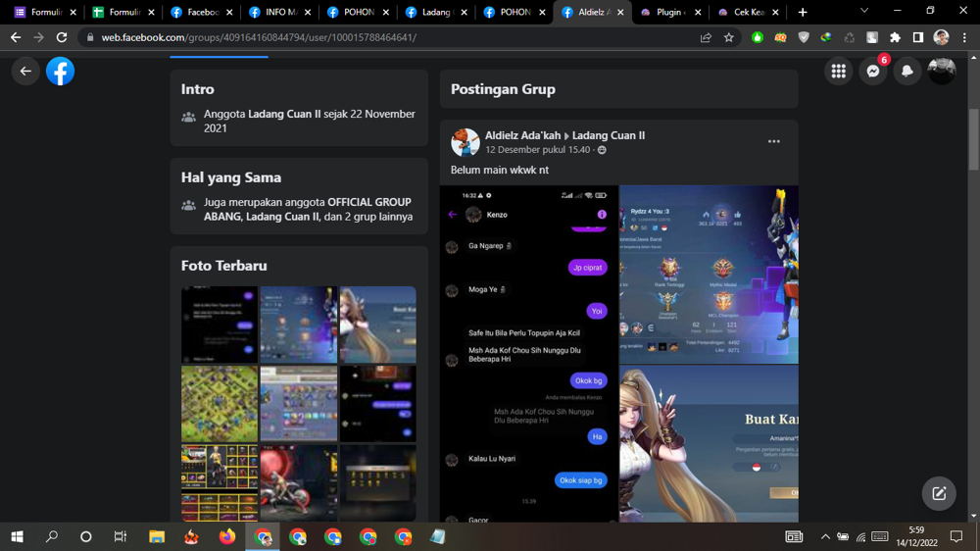Click the Foto Terbaru heading
Viewport: 980px width, 551px height.
click(x=223, y=265)
